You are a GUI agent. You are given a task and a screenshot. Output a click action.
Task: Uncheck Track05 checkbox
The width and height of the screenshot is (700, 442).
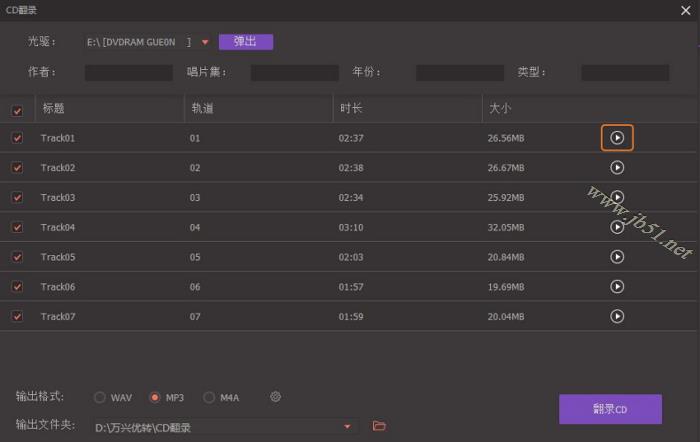(x=17, y=257)
